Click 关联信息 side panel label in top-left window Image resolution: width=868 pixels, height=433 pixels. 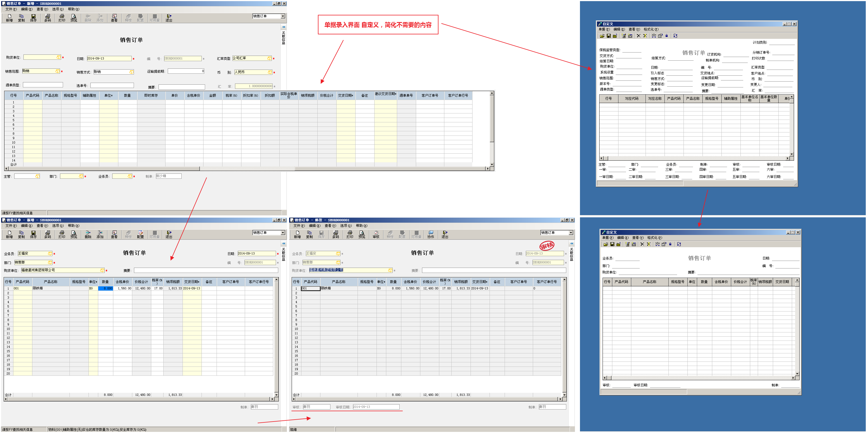click(x=283, y=38)
